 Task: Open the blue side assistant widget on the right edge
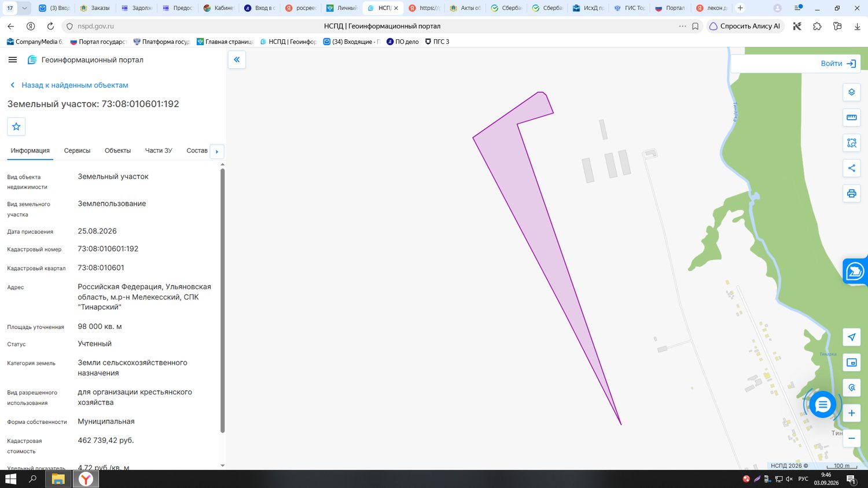[x=855, y=271]
